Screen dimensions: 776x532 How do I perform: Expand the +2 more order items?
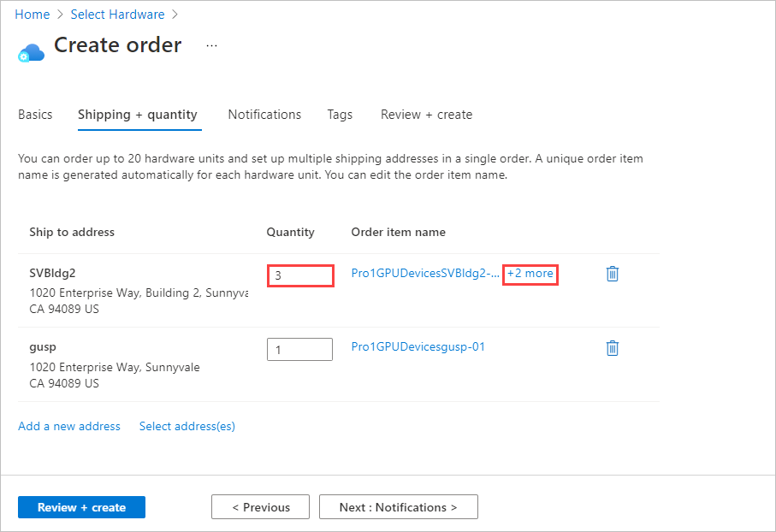pos(530,274)
